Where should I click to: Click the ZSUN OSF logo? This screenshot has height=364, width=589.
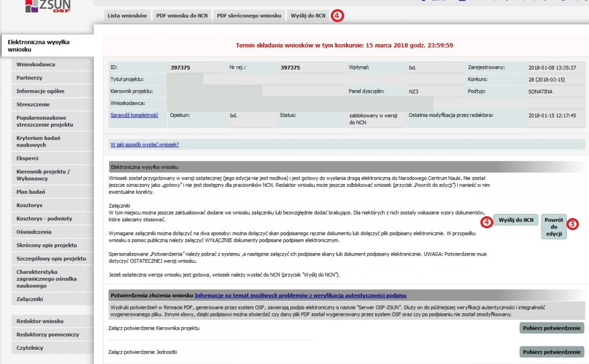[48, 6]
